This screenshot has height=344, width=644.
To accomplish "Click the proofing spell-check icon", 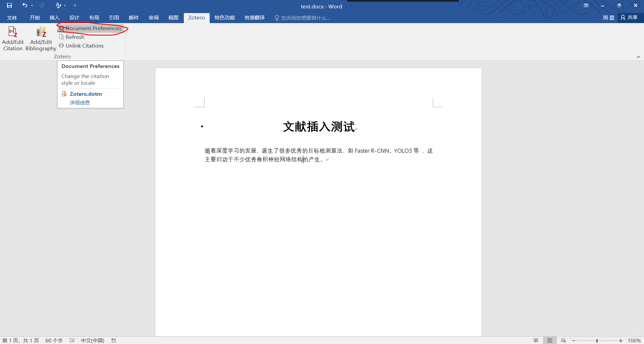I will click(72, 340).
